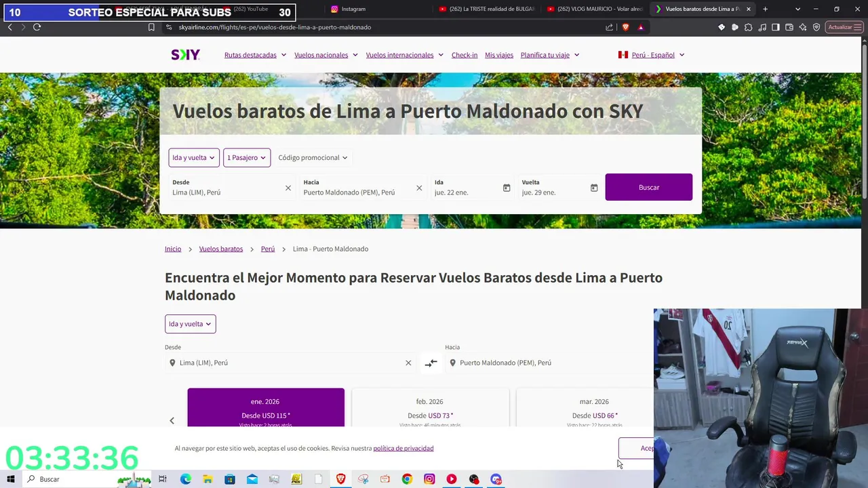
Task: Swap origin and destination arrows
Action: click(x=431, y=363)
